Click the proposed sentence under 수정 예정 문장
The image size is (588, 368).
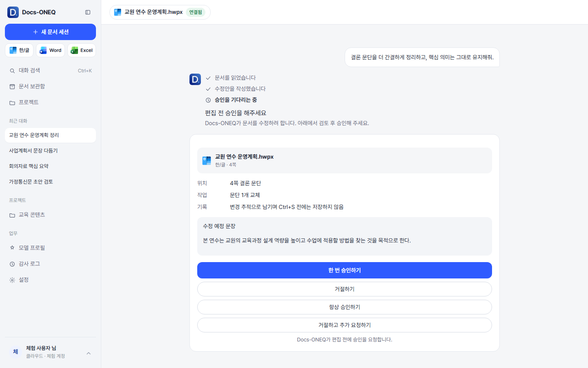pyautogui.click(x=307, y=240)
